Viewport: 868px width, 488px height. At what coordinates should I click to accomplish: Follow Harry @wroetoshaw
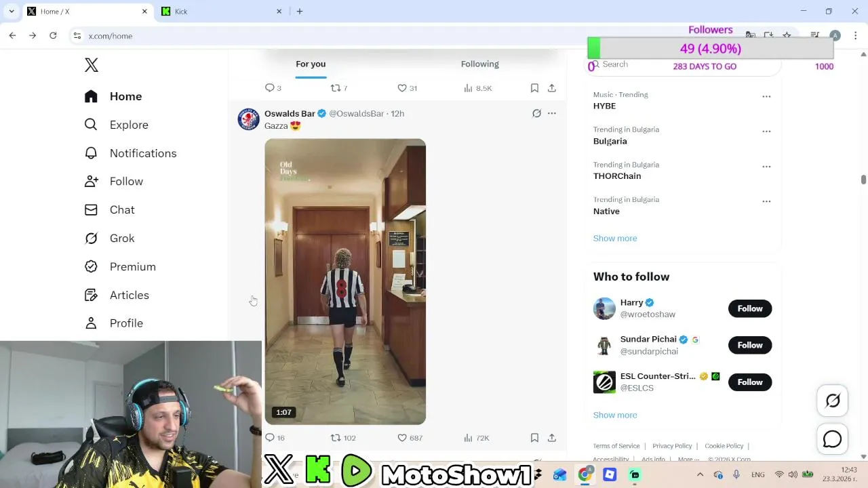[750, 308]
